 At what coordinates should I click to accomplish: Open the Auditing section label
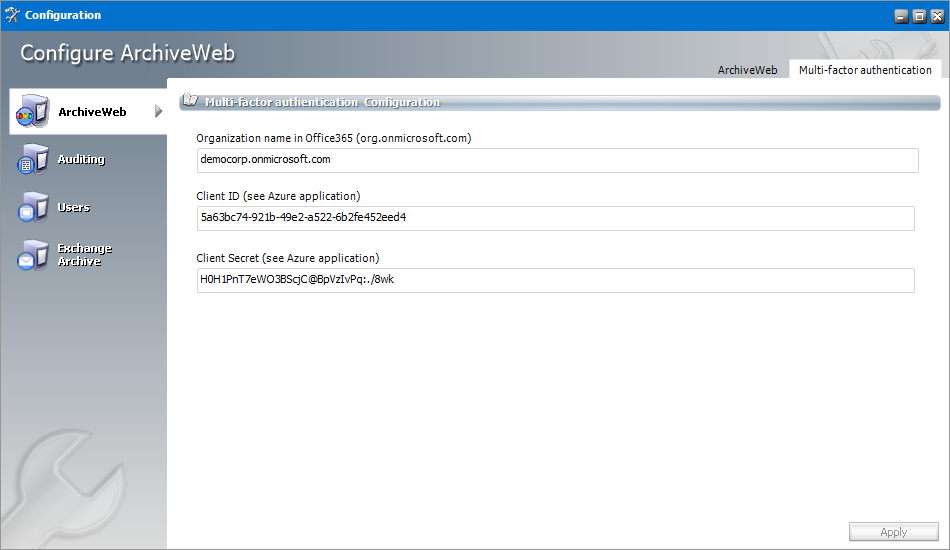coord(81,160)
